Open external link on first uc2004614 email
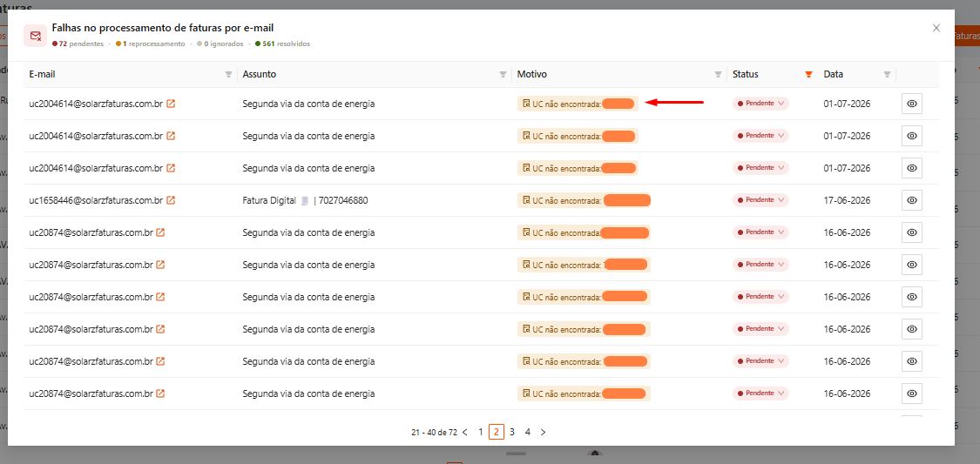 pos(171,104)
